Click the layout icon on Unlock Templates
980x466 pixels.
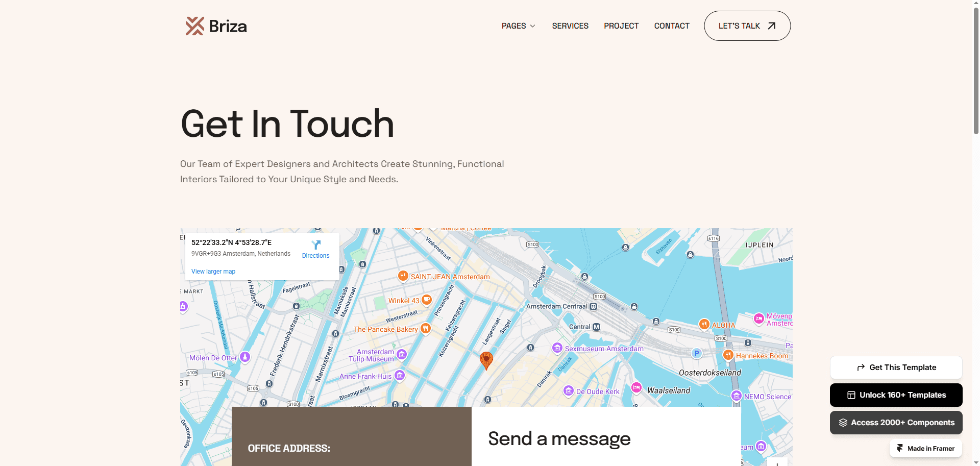(851, 395)
